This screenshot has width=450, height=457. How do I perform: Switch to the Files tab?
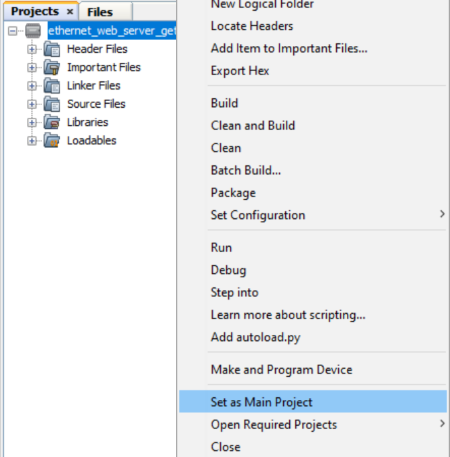pyautogui.click(x=100, y=12)
